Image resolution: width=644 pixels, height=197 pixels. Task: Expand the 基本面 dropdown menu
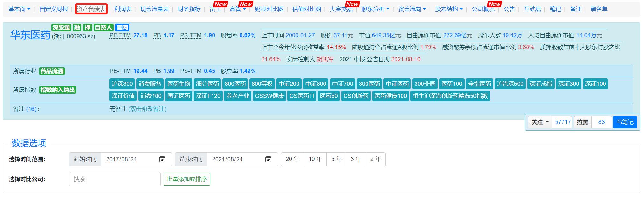coord(19,9)
